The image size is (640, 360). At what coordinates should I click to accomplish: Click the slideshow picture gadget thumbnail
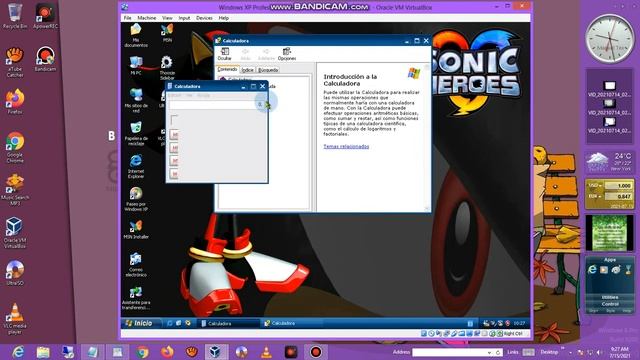click(610, 233)
